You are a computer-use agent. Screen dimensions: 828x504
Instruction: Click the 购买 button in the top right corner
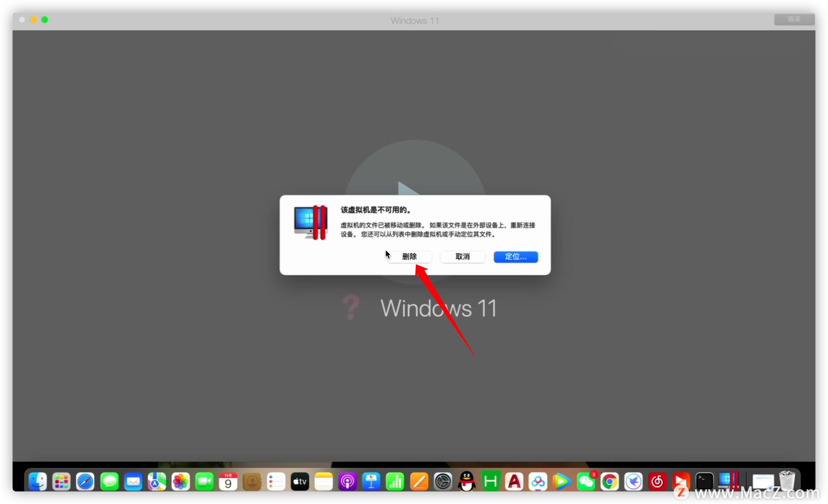click(794, 19)
